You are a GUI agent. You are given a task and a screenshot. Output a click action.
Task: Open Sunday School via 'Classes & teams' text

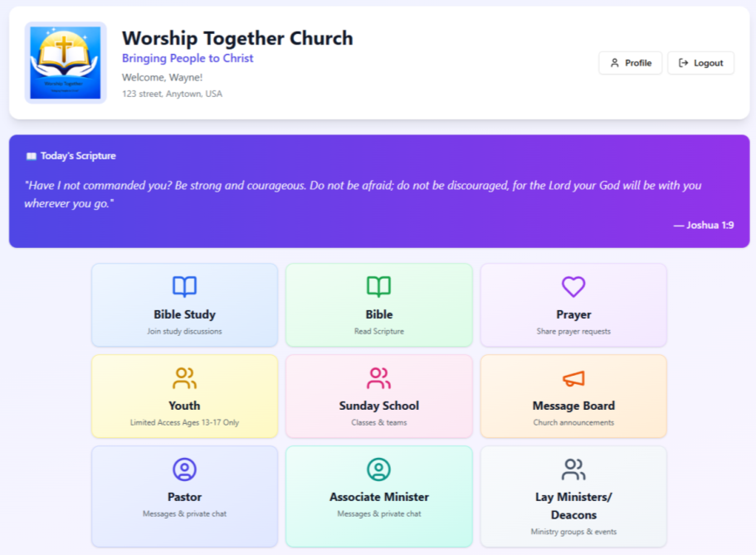[x=378, y=422]
